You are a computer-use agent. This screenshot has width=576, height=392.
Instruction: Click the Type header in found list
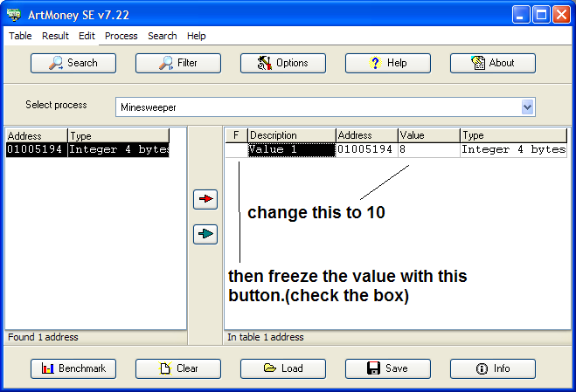(x=119, y=136)
